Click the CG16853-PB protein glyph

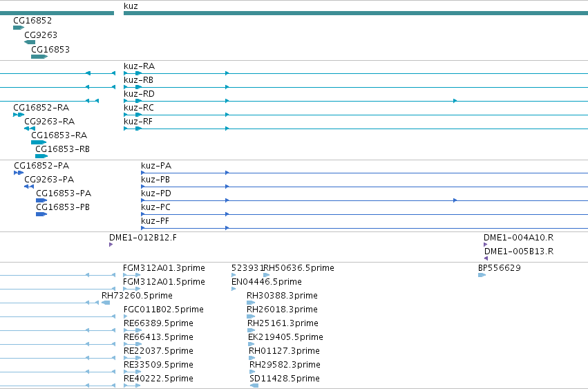41,215
